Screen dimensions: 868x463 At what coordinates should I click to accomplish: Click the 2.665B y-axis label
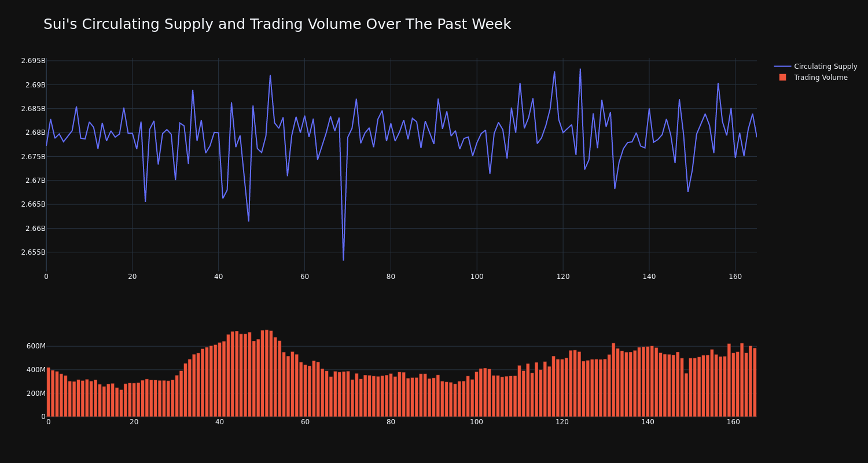[33, 204]
